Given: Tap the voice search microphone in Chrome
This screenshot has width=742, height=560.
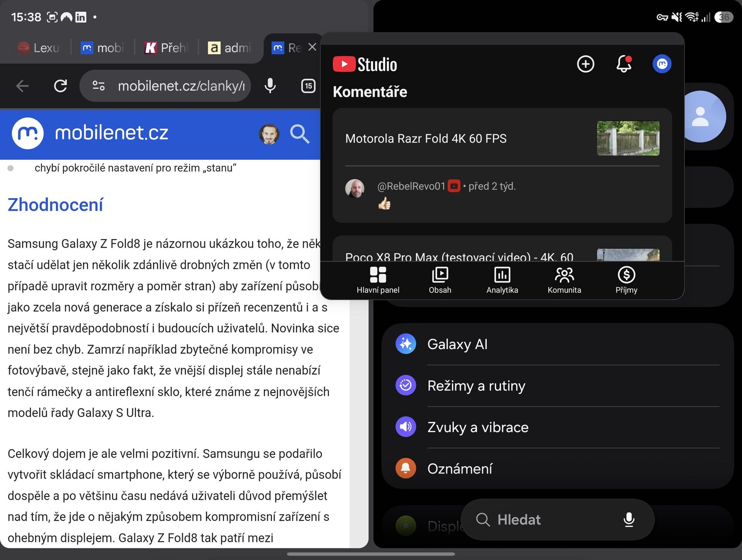Looking at the screenshot, I should coord(270,86).
